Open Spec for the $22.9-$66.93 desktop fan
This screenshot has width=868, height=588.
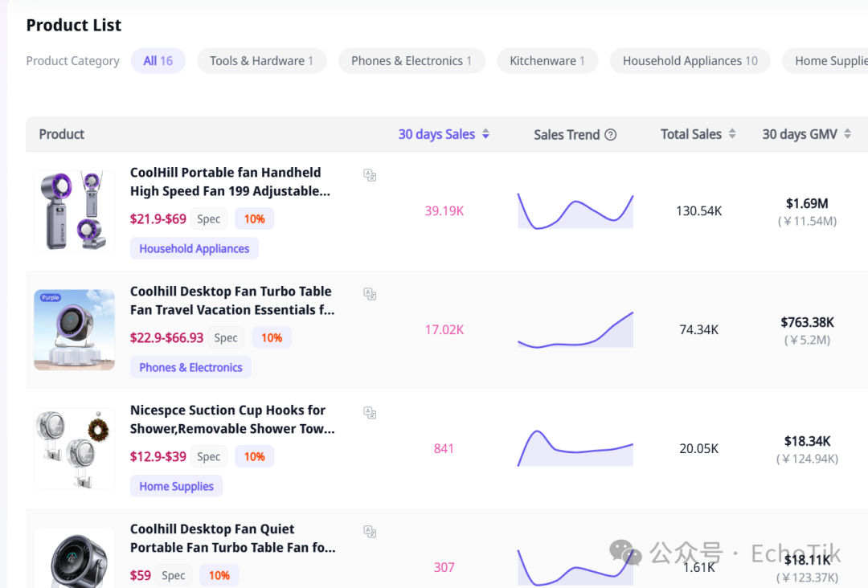tap(226, 338)
